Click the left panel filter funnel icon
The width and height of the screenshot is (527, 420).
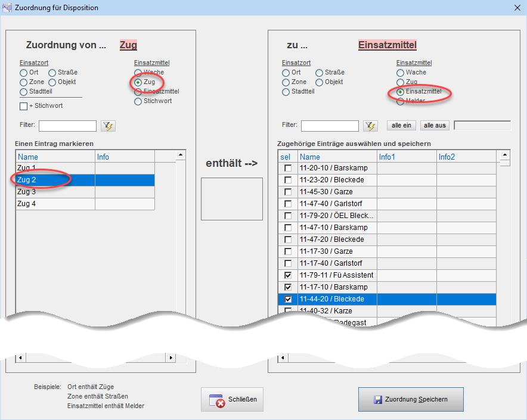click(x=108, y=126)
